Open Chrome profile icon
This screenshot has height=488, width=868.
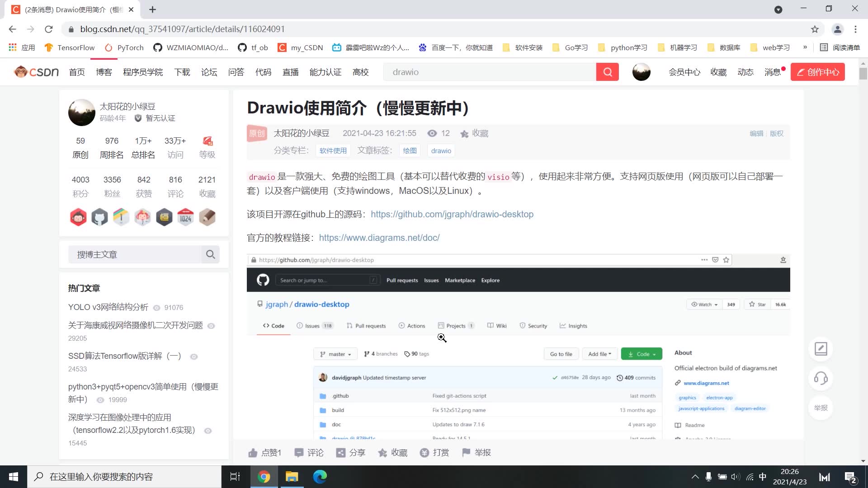(x=837, y=29)
